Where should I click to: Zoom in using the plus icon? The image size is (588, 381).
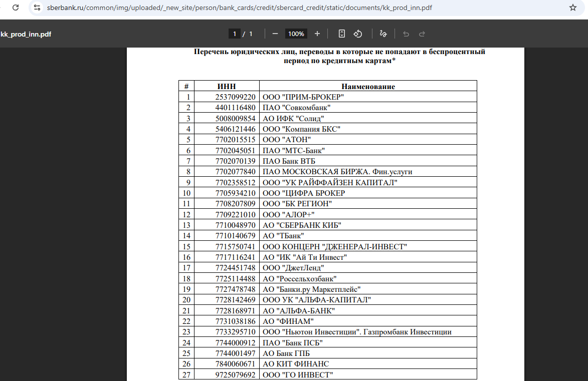coord(317,34)
